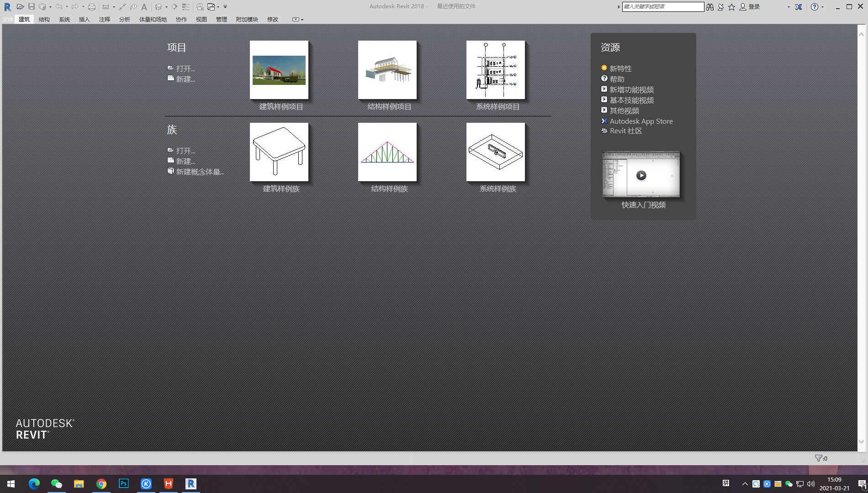Expand the Synchronize dropdown arrow

[50, 7]
